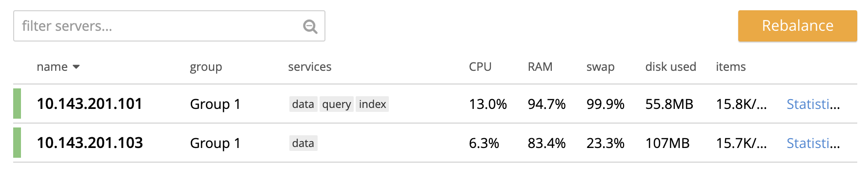Click the Rebalance button
868x189 pixels.
797,26
